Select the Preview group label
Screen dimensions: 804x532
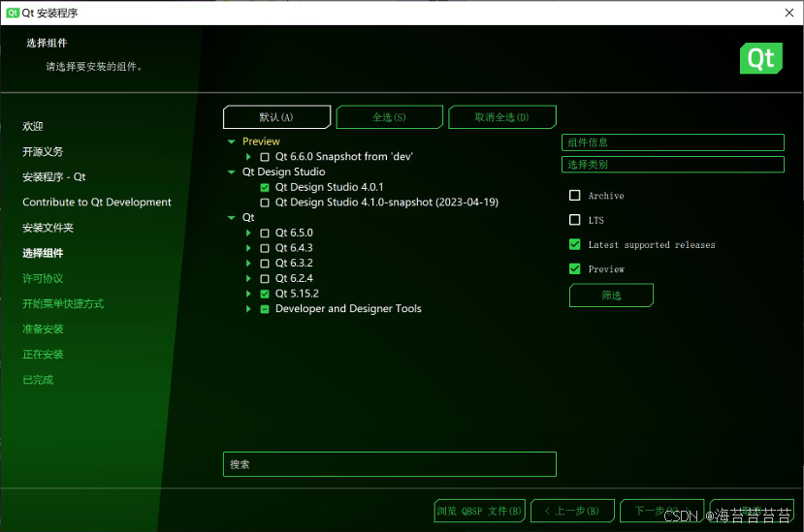click(261, 141)
